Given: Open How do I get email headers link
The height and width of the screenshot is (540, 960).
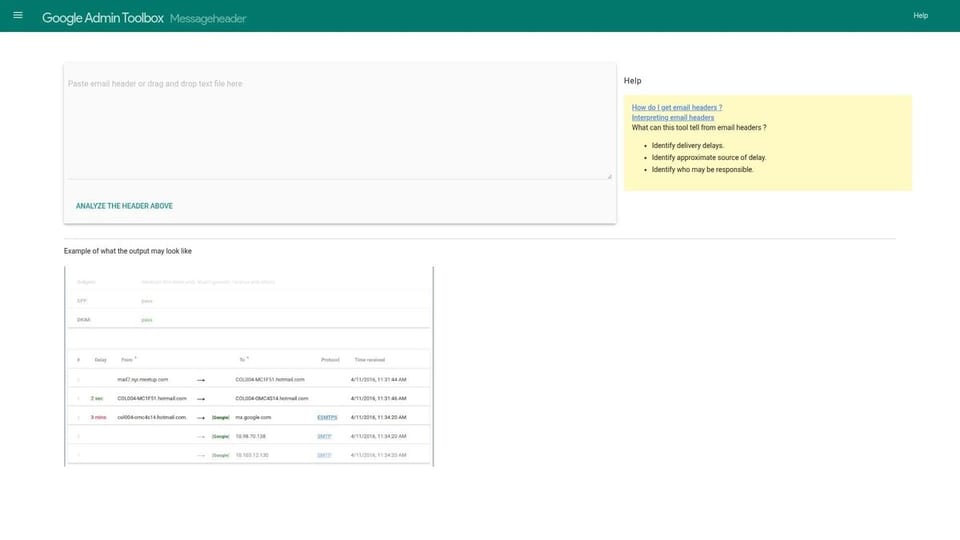Looking at the screenshot, I should click(x=677, y=107).
